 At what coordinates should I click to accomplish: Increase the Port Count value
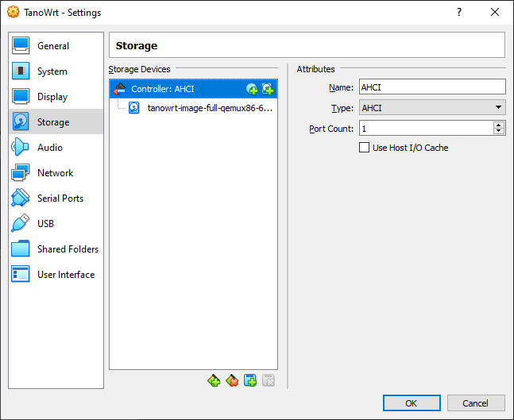click(499, 125)
